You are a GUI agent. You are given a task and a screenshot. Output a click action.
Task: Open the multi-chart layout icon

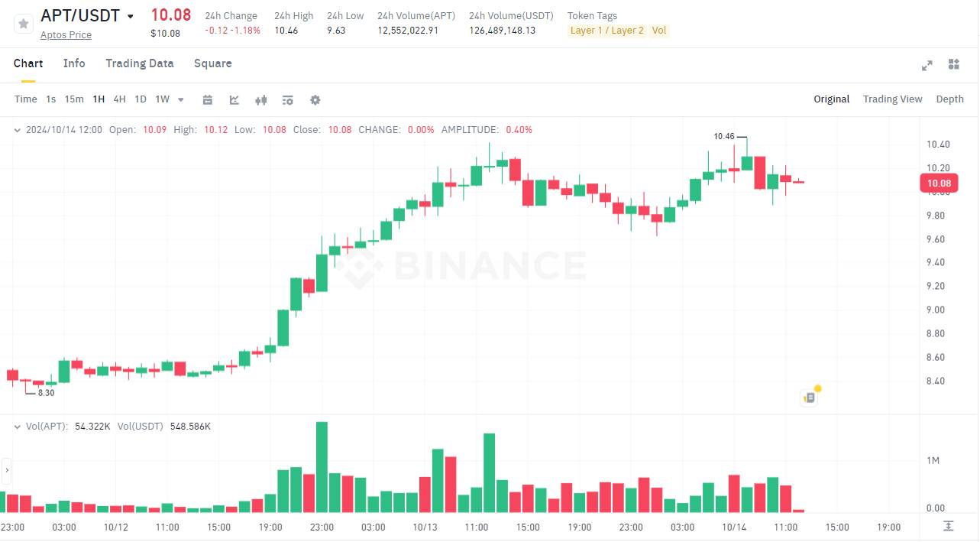click(953, 64)
